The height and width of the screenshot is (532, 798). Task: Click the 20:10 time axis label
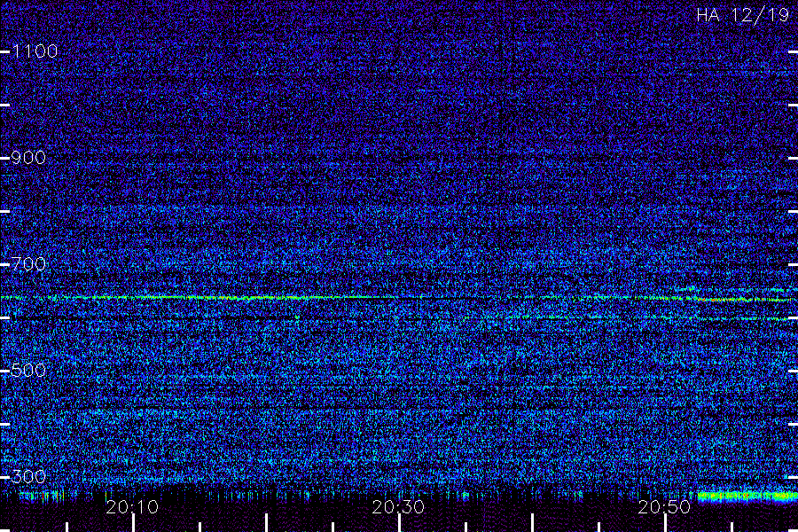click(132, 507)
